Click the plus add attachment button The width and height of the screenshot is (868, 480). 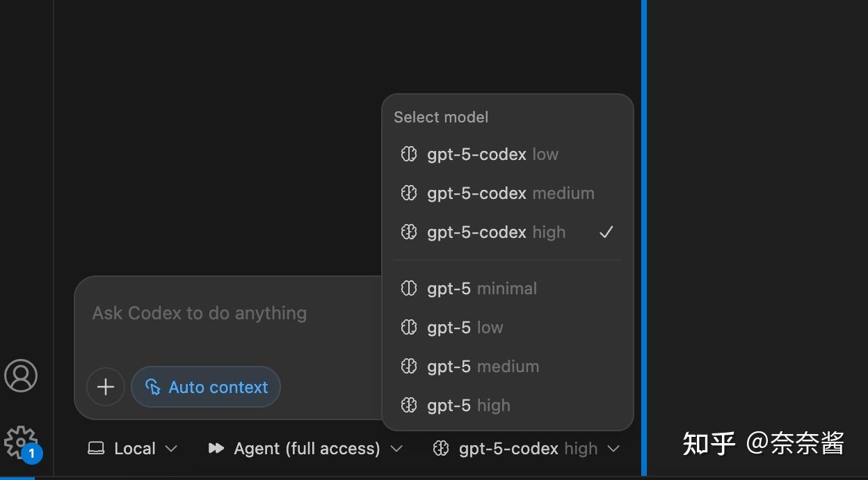(106, 387)
